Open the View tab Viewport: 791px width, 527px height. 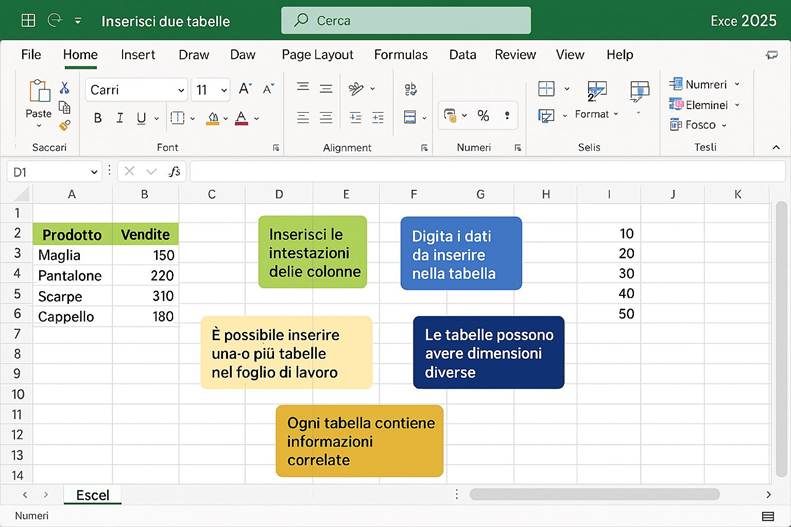(570, 54)
